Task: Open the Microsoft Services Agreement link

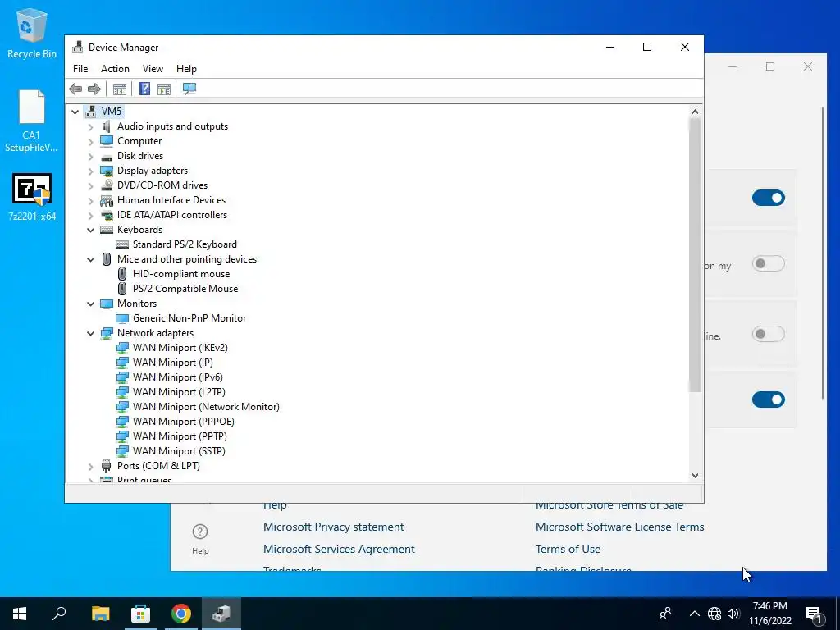Action: [339, 549]
